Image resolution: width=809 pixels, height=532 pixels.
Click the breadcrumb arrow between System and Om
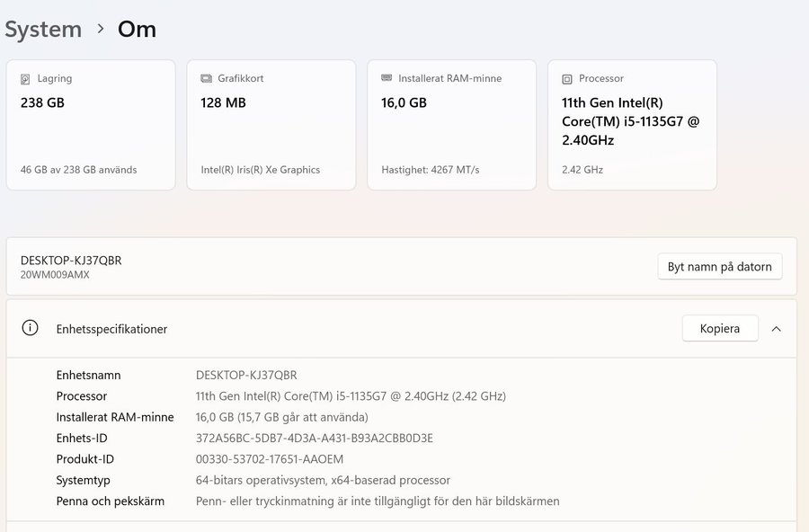tap(101, 29)
